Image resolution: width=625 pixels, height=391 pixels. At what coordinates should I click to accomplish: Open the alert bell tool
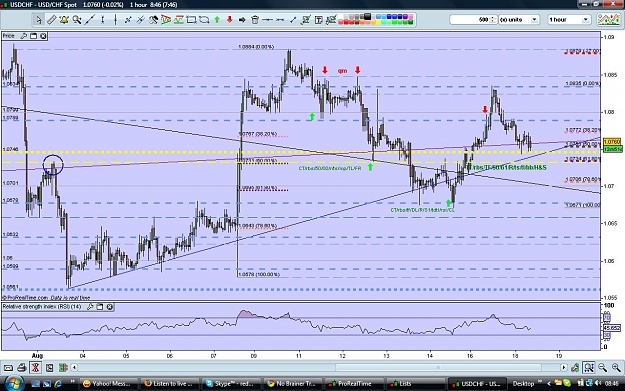[x=64, y=20]
